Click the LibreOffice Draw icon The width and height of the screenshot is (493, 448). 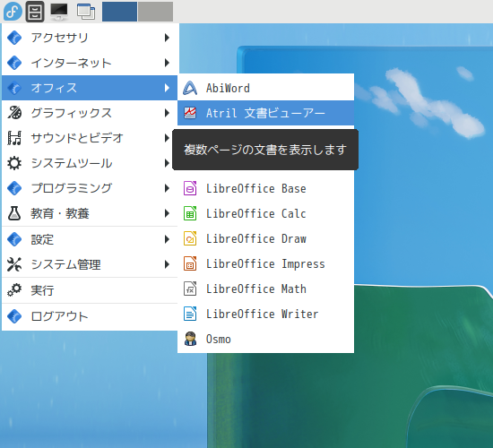point(190,238)
